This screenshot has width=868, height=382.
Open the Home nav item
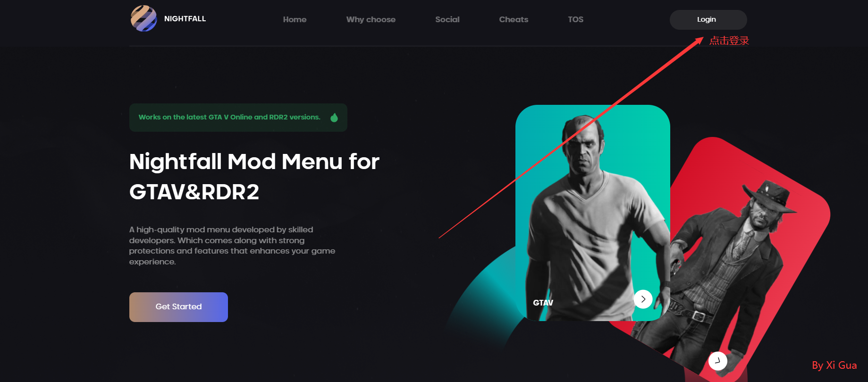pos(295,19)
